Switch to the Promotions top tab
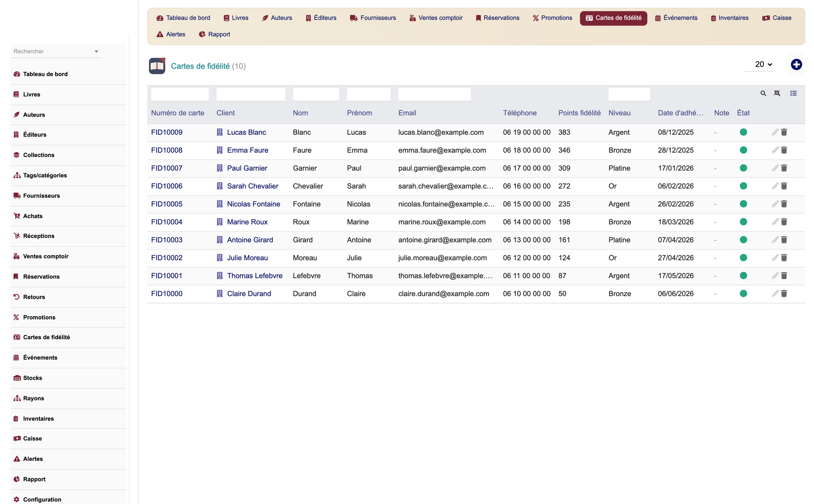814x504 pixels. pyautogui.click(x=552, y=18)
